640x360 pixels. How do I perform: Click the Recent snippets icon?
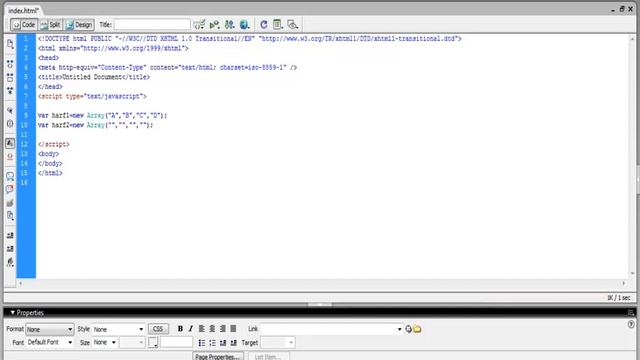10,216
